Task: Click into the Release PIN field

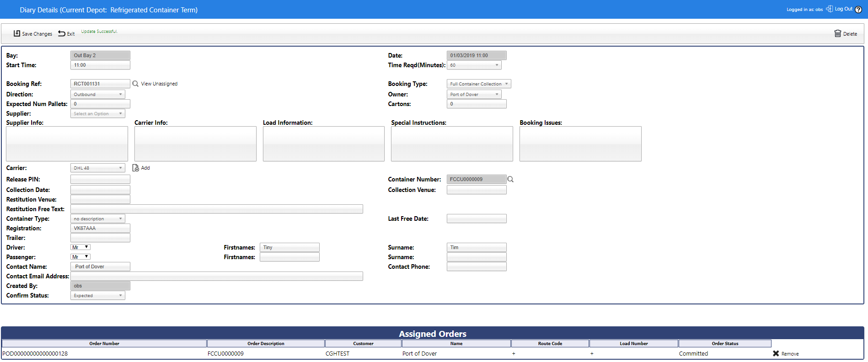Action: (100, 179)
